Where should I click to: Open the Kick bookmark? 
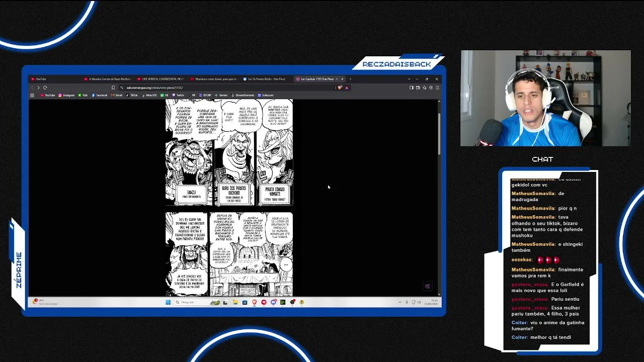point(83,95)
